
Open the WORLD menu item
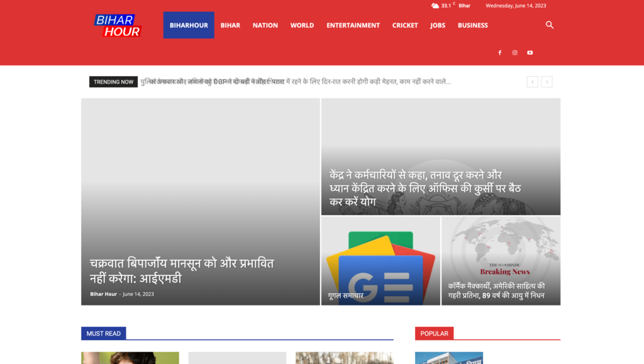302,25
